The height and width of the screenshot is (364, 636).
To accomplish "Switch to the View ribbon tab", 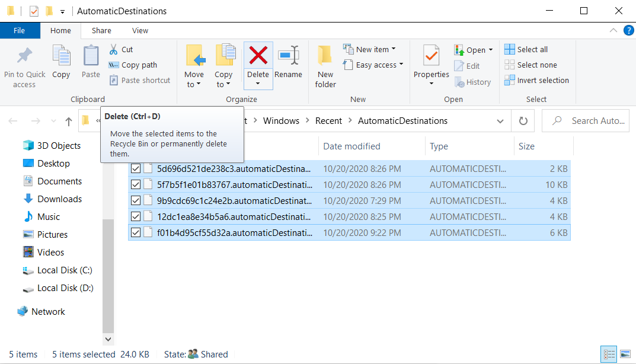I will [140, 31].
